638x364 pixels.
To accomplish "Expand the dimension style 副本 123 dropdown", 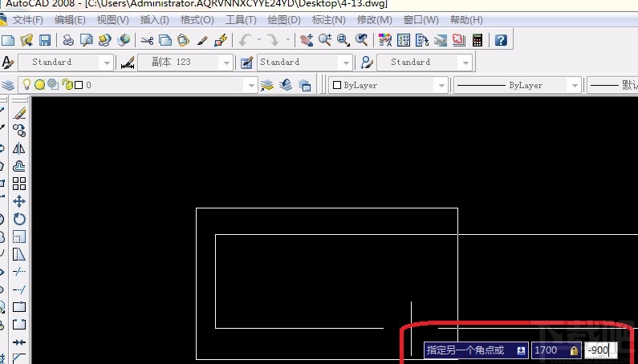I will 226,63.
